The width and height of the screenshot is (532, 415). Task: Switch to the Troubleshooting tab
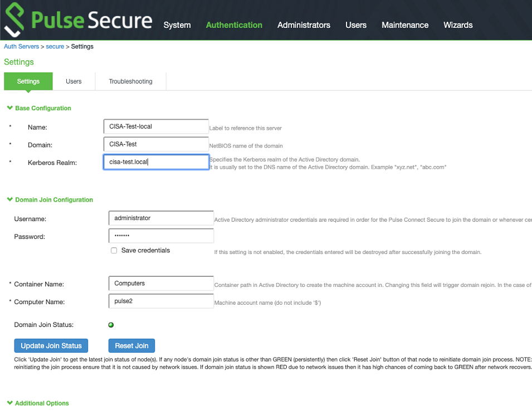pos(130,81)
